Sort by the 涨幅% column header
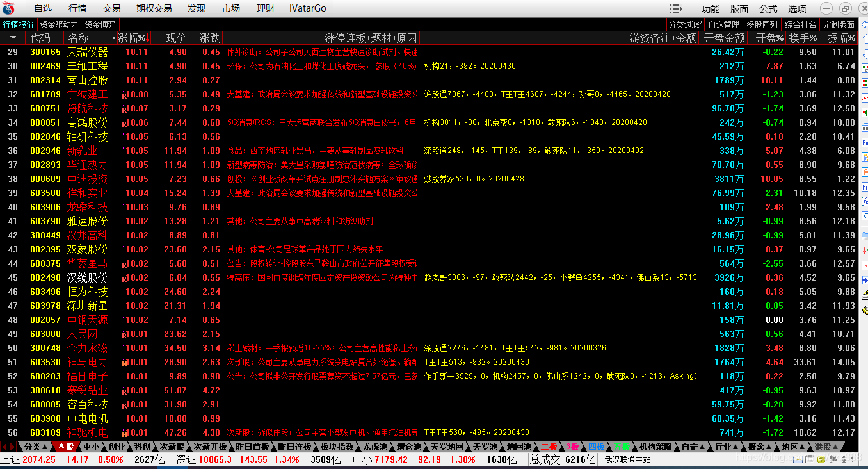 [132, 38]
